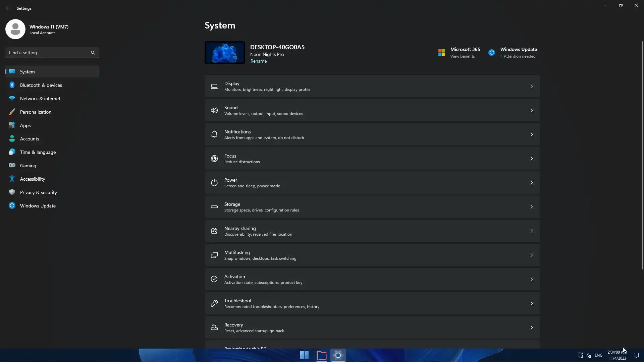Click the Microsoft 365 logo icon
644x362 pixels.
(441, 53)
